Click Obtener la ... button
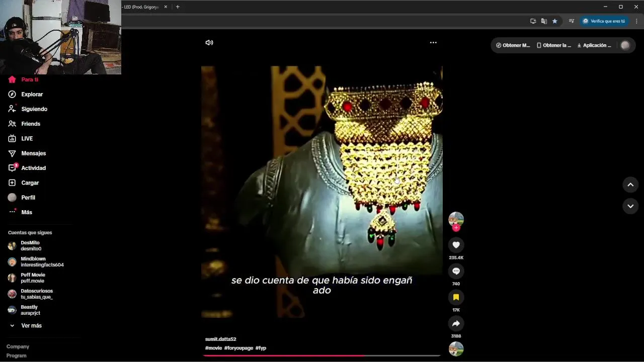This screenshot has height=362, width=644. coord(553,45)
